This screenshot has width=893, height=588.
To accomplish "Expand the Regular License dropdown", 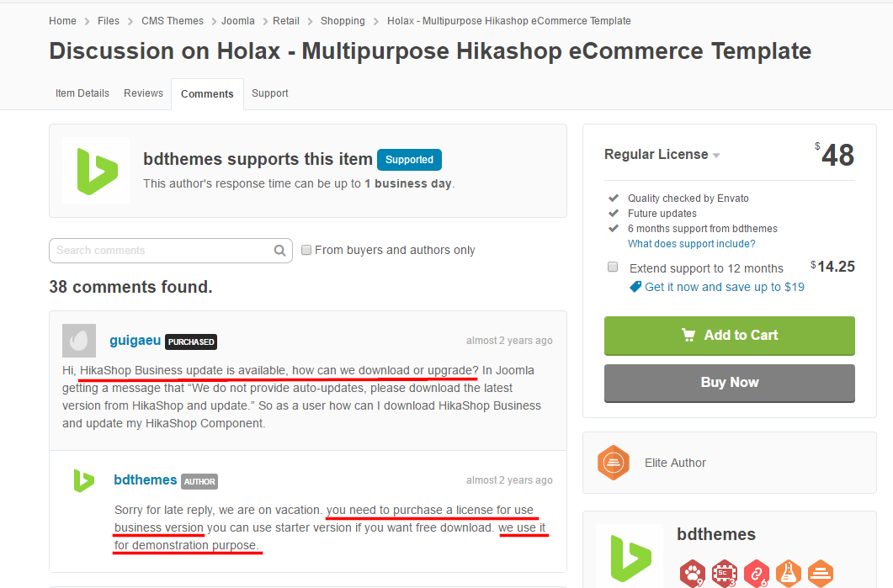I will (x=716, y=156).
